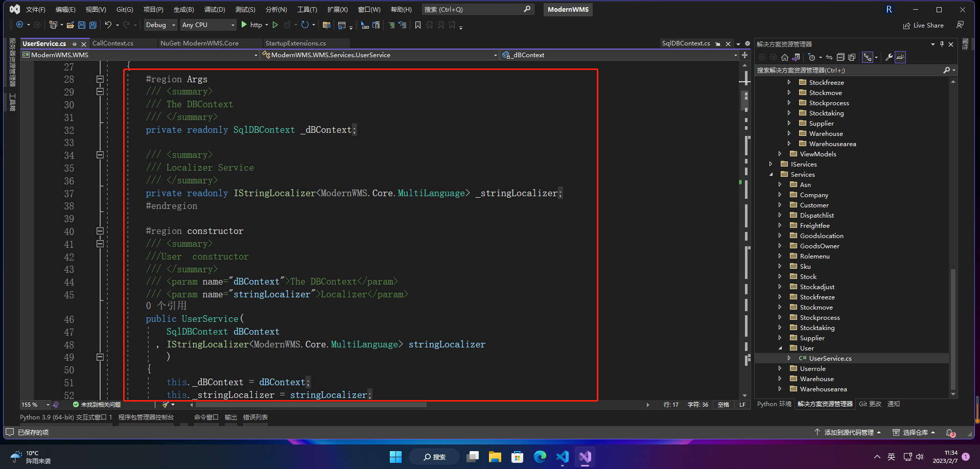Toggle bookmark on the current line
The width and height of the screenshot is (980, 469).
(x=418, y=25)
